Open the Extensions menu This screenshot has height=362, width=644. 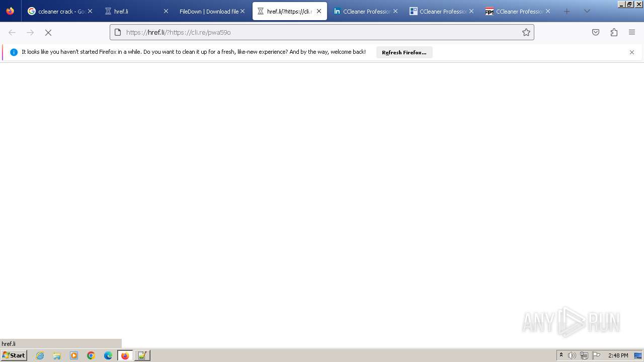(x=614, y=32)
